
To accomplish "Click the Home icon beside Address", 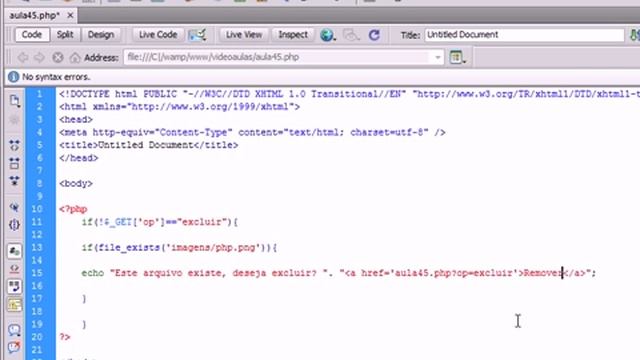I will point(75,58).
